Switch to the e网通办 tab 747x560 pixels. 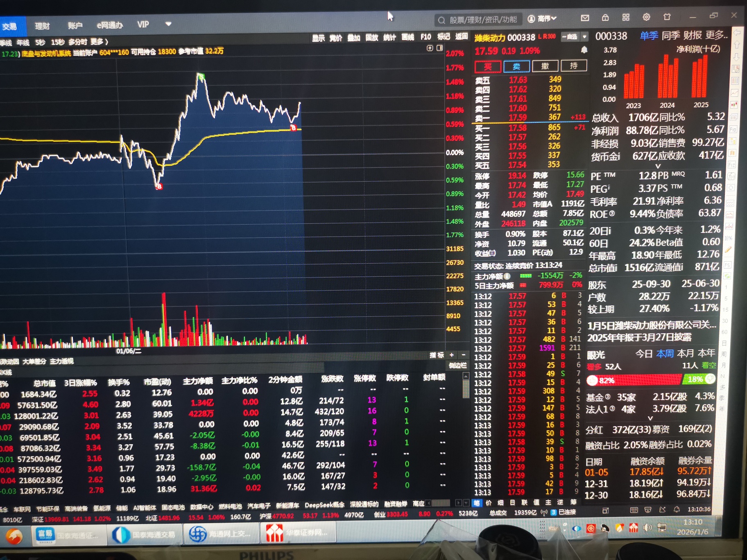click(x=110, y=25)
